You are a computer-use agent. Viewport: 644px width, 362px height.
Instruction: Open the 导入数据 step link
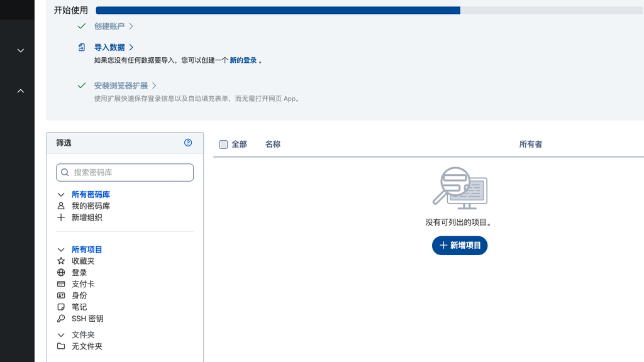tap(109, 47)
